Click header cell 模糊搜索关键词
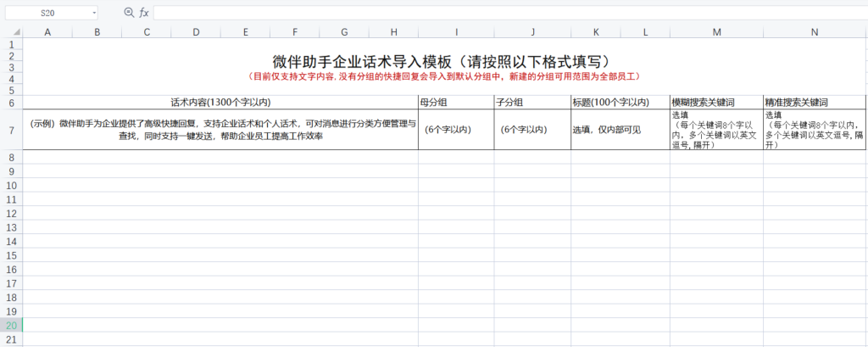868x347 pixels. 717,102
